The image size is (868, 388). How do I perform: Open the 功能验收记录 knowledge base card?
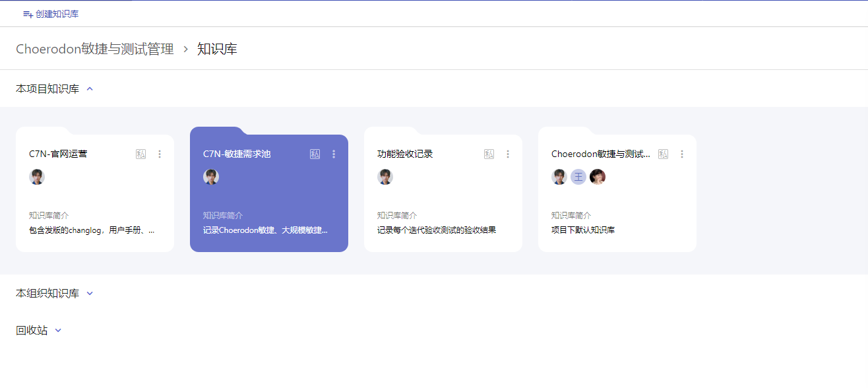tap(443, 189)
